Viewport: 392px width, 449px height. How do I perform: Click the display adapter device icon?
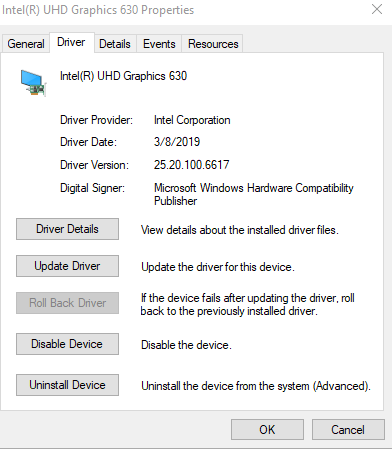click(33, 83)
